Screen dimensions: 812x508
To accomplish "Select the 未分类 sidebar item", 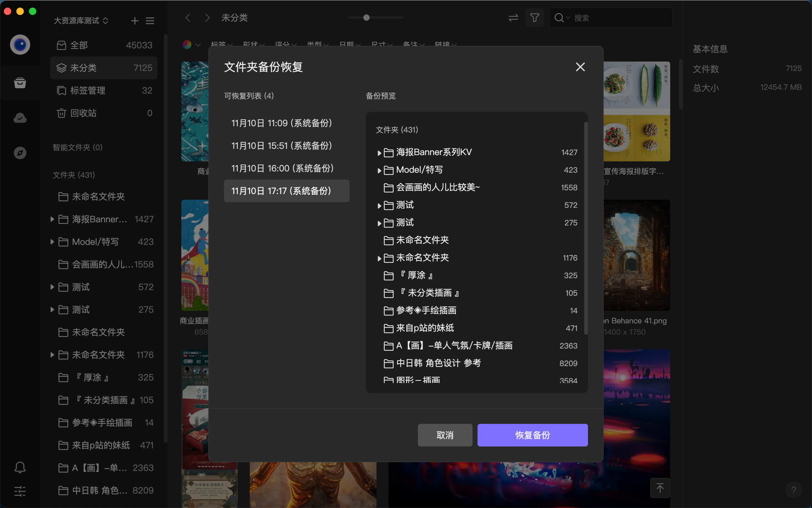I will 104,68.
